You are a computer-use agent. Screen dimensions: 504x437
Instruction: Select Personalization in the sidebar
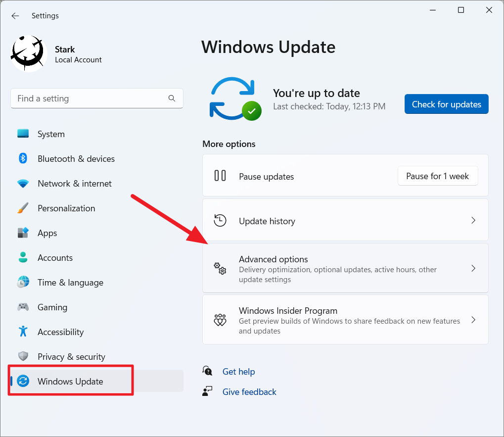click(x=97, y=208)
